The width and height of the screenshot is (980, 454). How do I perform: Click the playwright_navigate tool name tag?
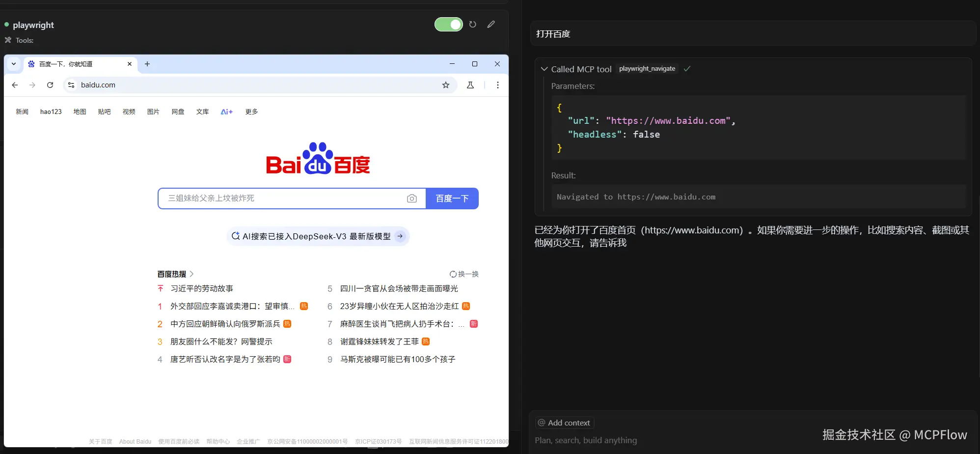point(647,69)
